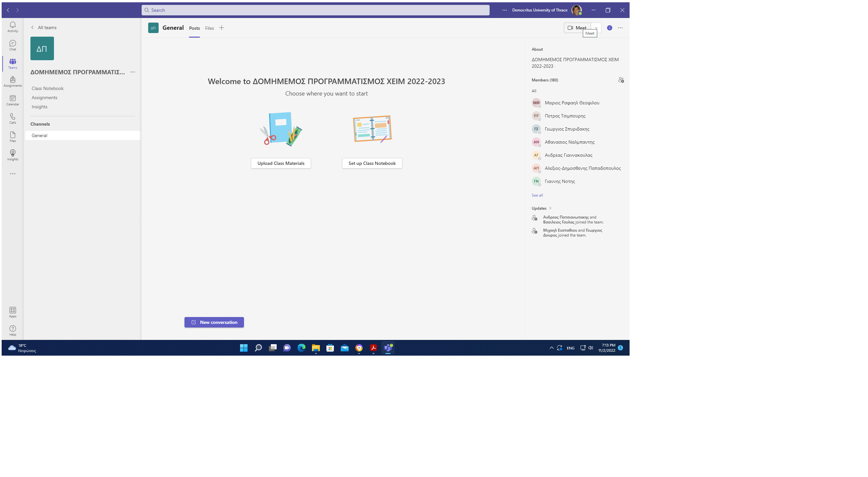Toggle the channel info pane icon
Screen dimensions: 868x477
click(x=609, y=28)
